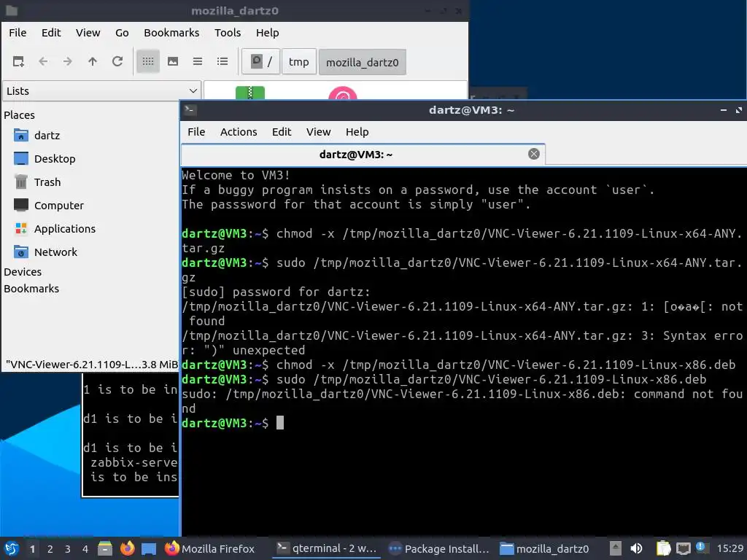The height and width of the screenshot is (560, 747).
Task: Open File menu in file manager
Action: pos(18,33)
